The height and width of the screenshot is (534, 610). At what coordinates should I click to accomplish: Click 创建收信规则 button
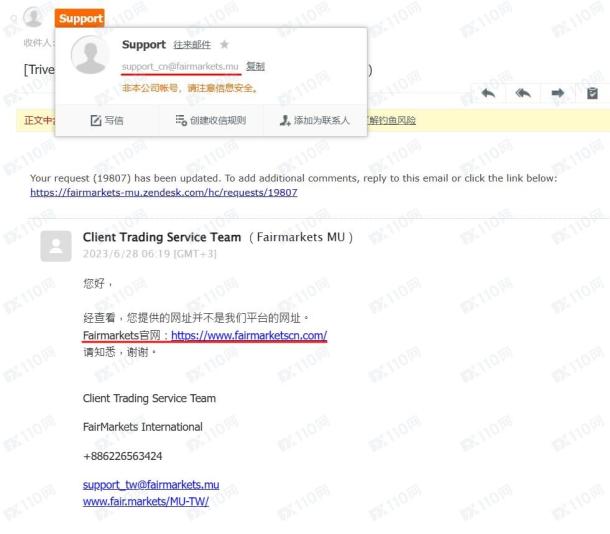210,121
